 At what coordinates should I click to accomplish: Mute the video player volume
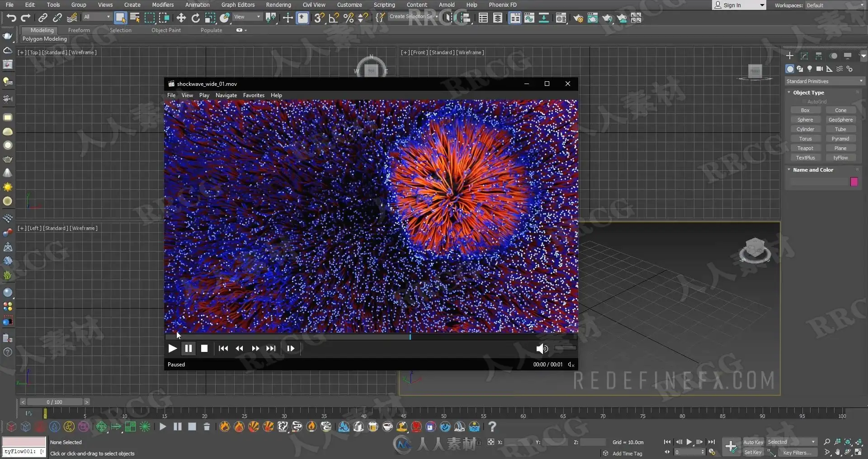(542, 348)
